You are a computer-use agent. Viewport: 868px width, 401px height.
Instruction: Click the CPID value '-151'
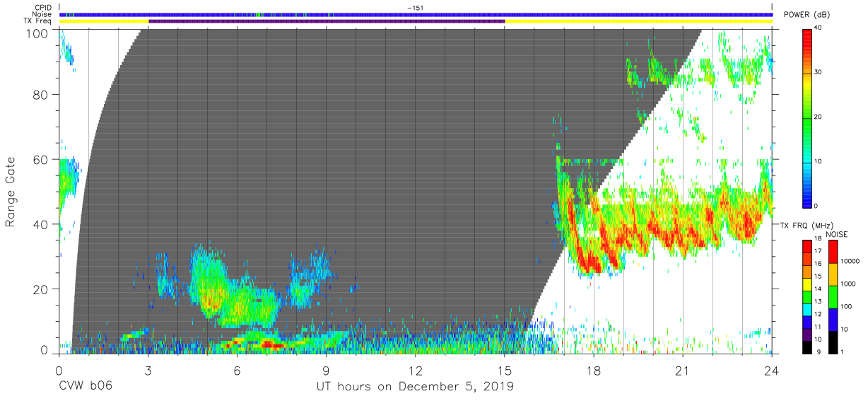point(416,8)
